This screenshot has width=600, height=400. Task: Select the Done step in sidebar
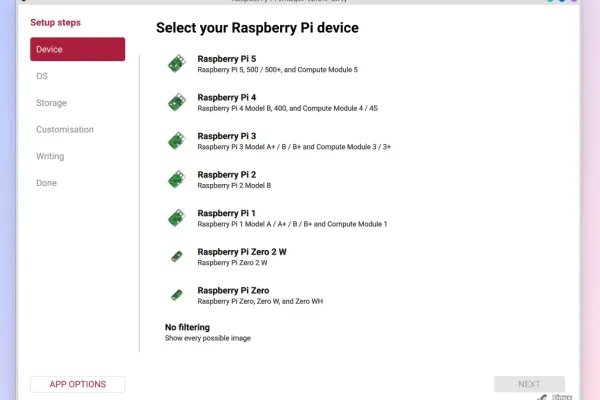click(x=46, y=183)
